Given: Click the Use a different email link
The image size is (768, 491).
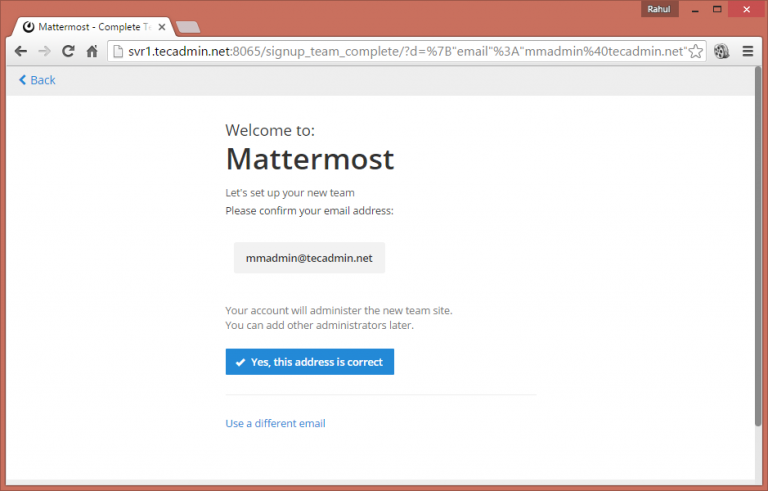Looking at the screenshot, I should (x=275, y=423).
